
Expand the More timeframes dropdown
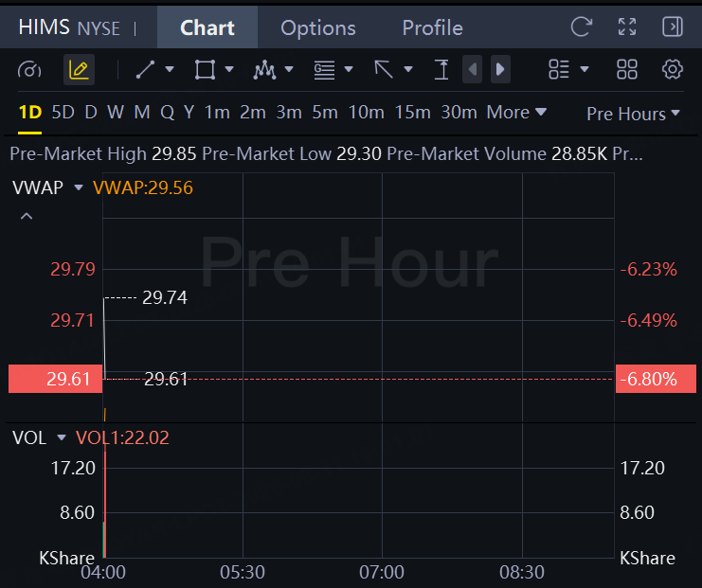[x=516, y=113]
